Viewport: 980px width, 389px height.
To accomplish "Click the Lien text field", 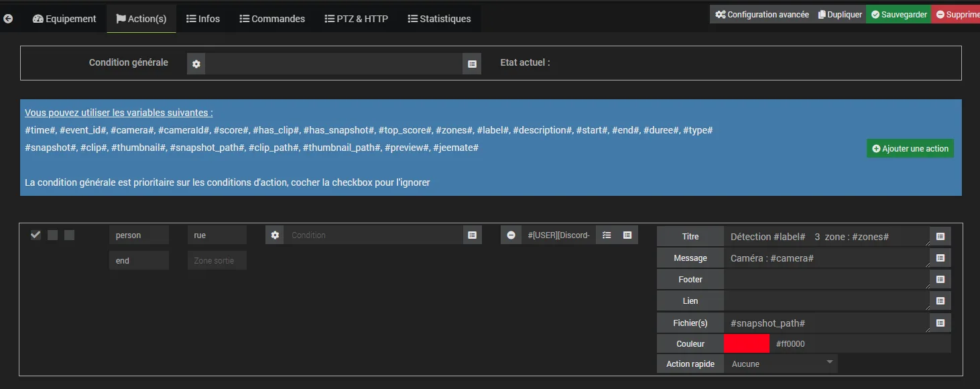I will pyautogui.click(x=827, y=300).
